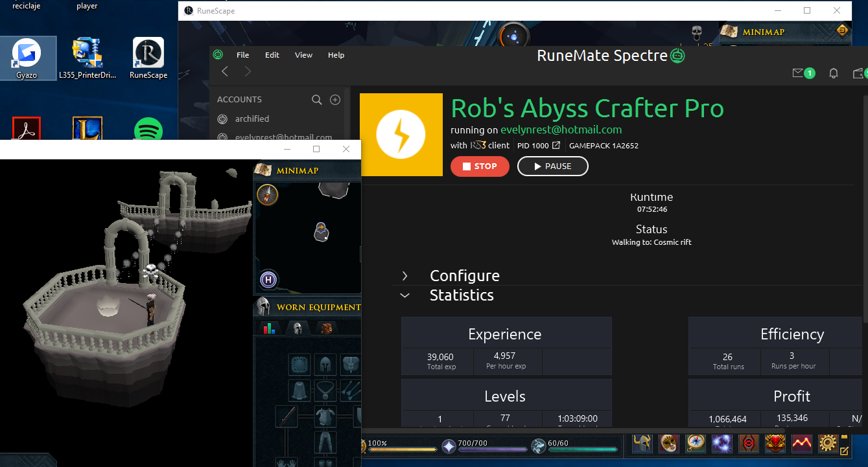Screen dimensions: 868x467
Task: Open the blue sparkle powers icon in ribbon
Action: click(x=722, y=444)
